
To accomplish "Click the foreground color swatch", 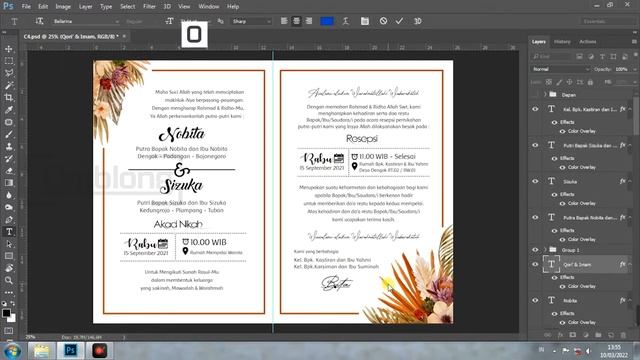I will pos(6,313).
